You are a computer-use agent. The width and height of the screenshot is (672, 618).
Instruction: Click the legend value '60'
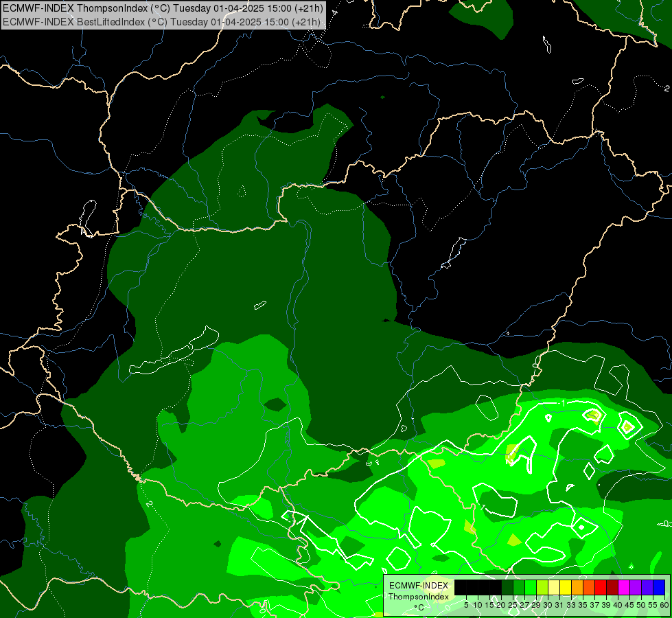click(664, 605)
